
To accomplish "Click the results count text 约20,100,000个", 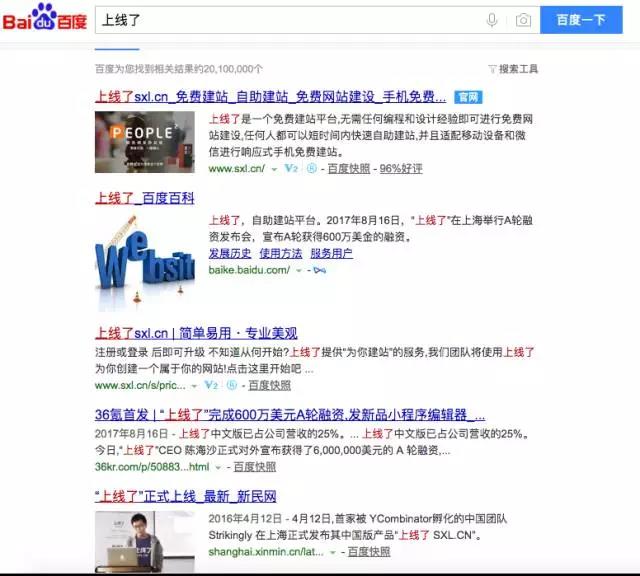I will [x=228, y=69].
